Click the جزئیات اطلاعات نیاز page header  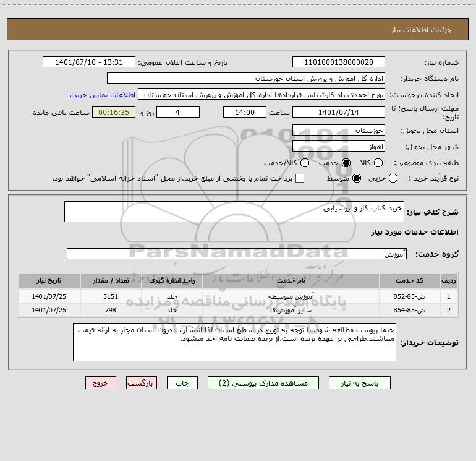(x=421, y=30)
